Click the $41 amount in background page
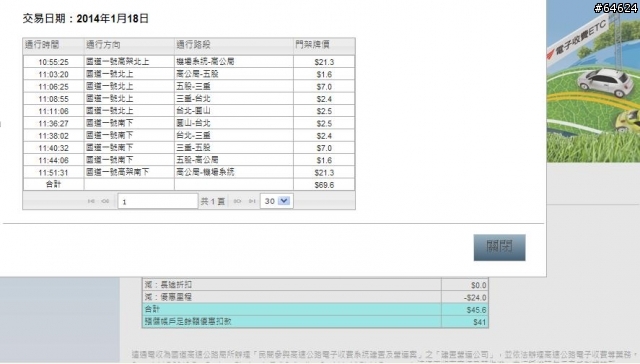This screenshot has height=364, width=640. (x=480, y=322)
